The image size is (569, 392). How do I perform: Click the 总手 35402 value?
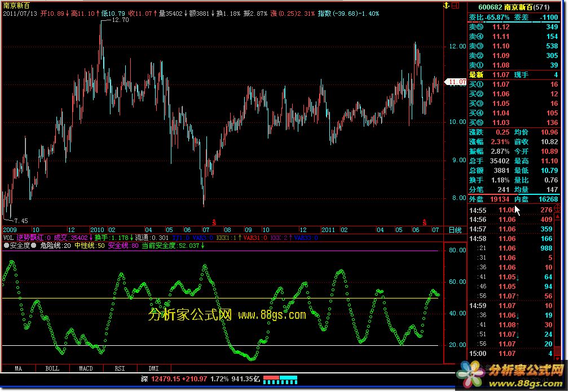[x=500, y=161]
